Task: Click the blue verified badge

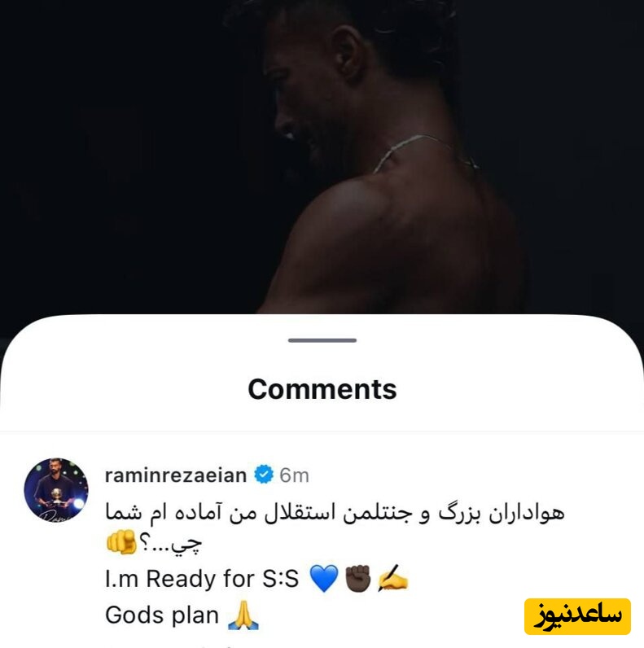Action: pos(264,475)
